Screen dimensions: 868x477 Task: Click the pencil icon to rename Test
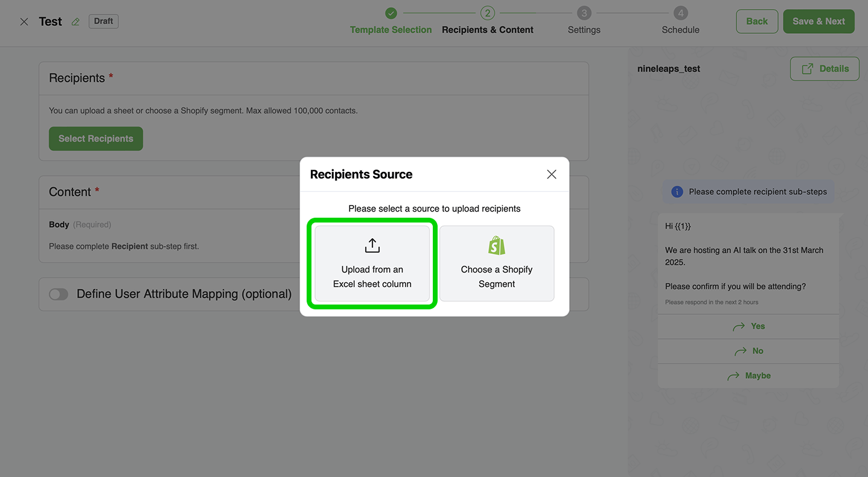[x=75, y=22]
